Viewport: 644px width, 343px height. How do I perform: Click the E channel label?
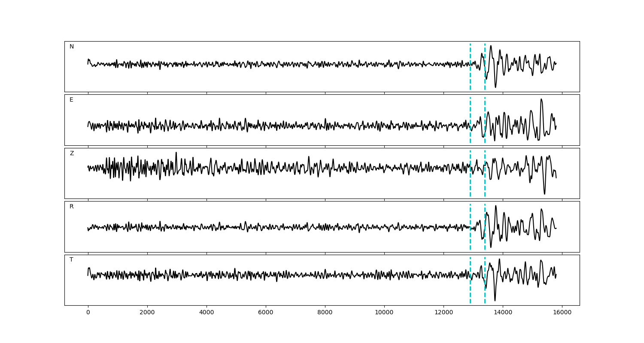pos(71,100)
